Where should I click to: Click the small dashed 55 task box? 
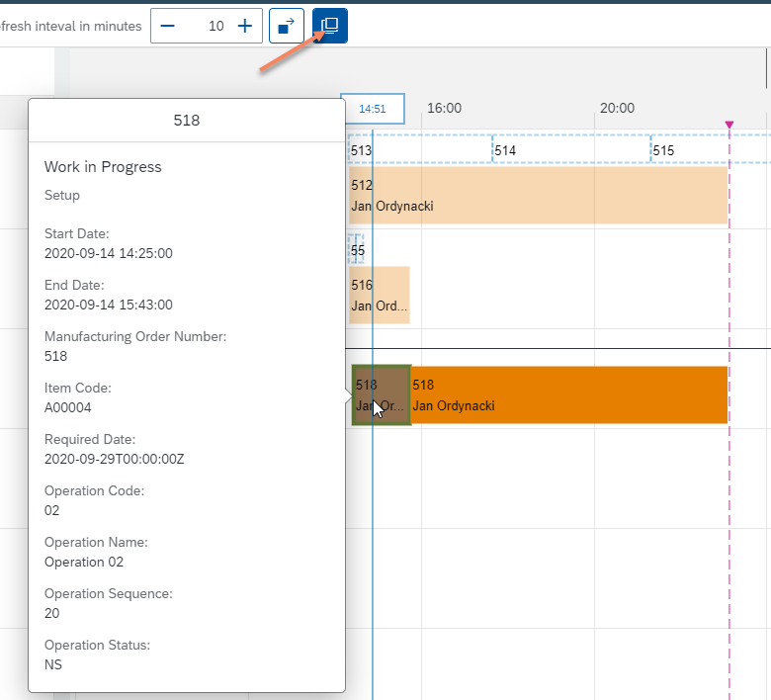coord(357,249)
